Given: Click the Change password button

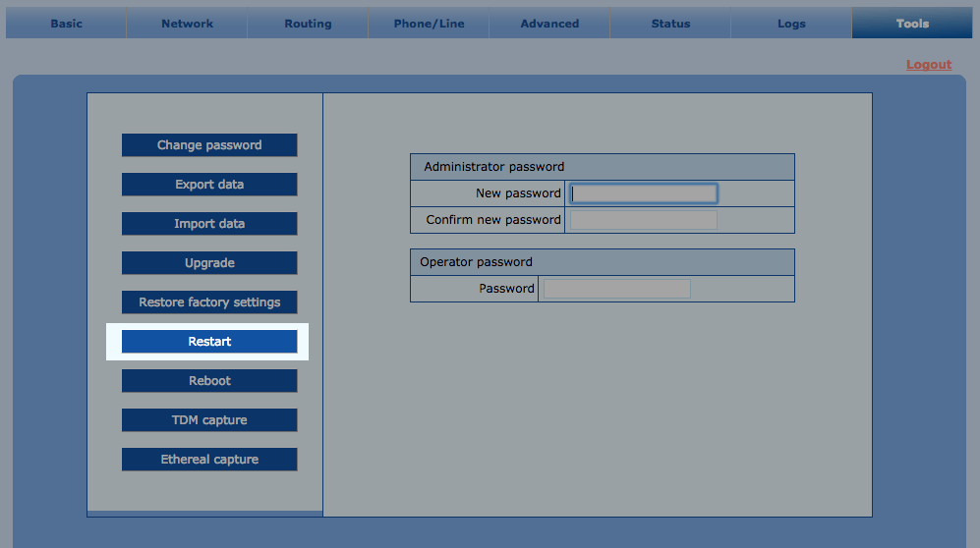Looking at the screenshot, I should [209, 144].
